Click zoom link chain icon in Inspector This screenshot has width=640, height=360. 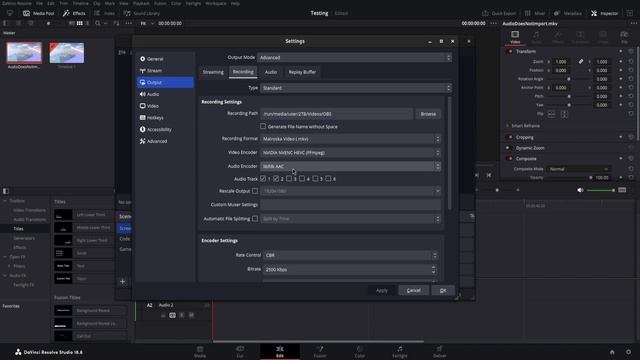coord(580,62)
